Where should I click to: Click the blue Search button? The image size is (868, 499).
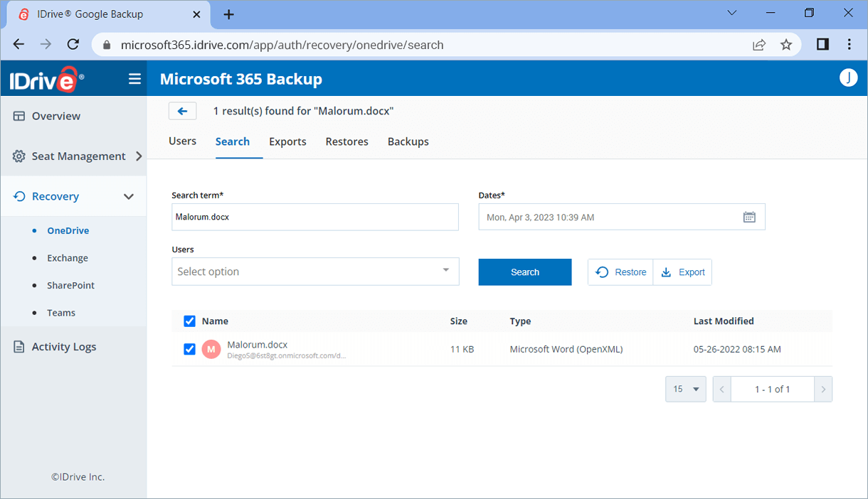coord(525,272)
